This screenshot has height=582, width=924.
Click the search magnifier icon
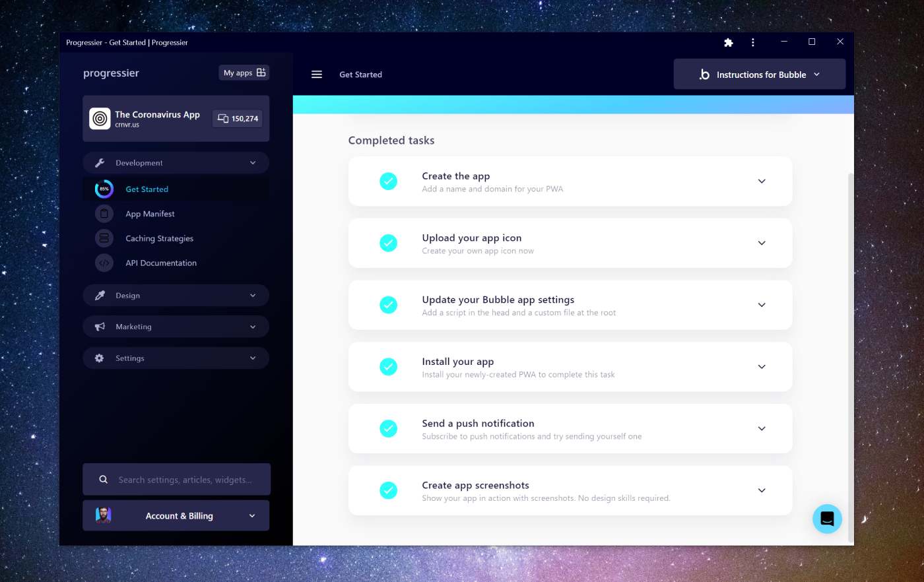[104, 480]
